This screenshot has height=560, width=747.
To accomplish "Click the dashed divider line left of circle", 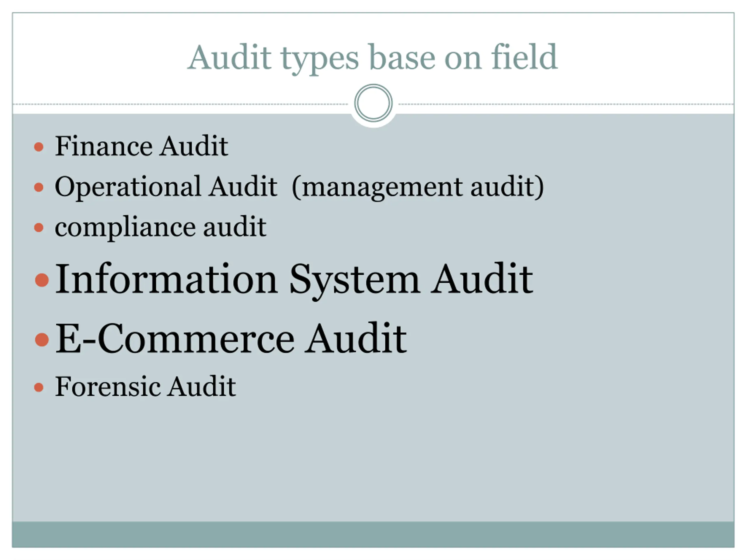I will pos(180,104).
